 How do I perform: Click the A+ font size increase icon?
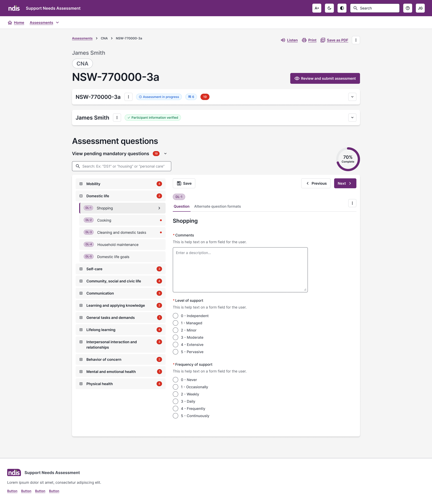317,8
